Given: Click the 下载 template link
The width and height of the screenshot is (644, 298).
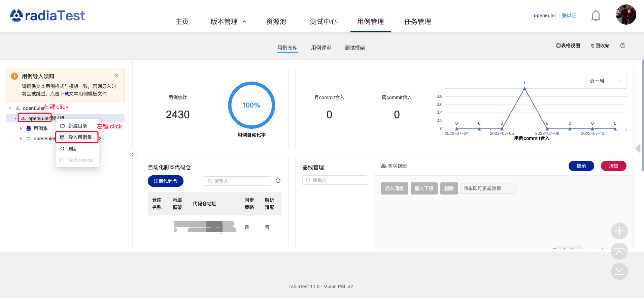Looking at the screenshot, I should tap(64, 94).
